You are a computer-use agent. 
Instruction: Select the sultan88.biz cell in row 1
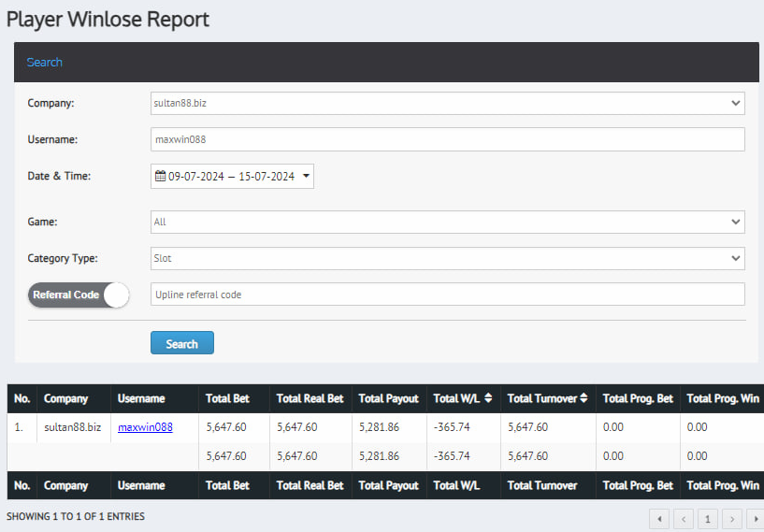coord(73,427)
